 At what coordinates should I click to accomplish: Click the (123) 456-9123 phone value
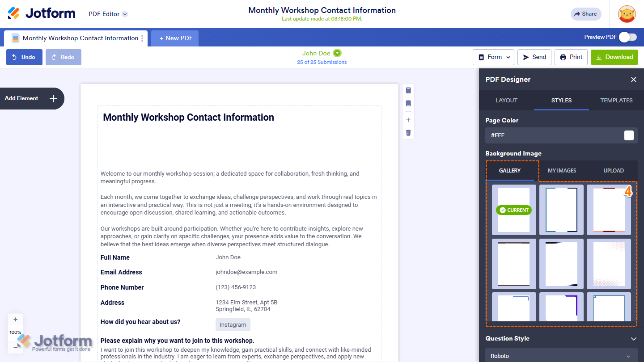(x=236, y=287)
